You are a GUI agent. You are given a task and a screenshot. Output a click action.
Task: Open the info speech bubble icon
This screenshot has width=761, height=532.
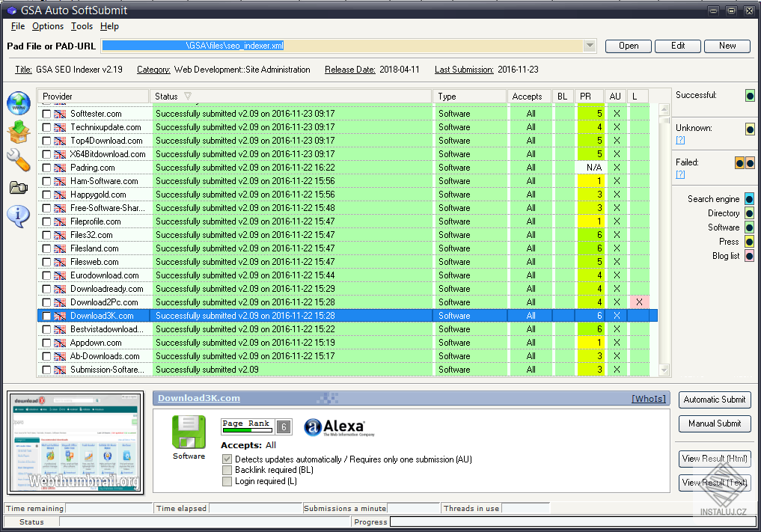(19, 216)
